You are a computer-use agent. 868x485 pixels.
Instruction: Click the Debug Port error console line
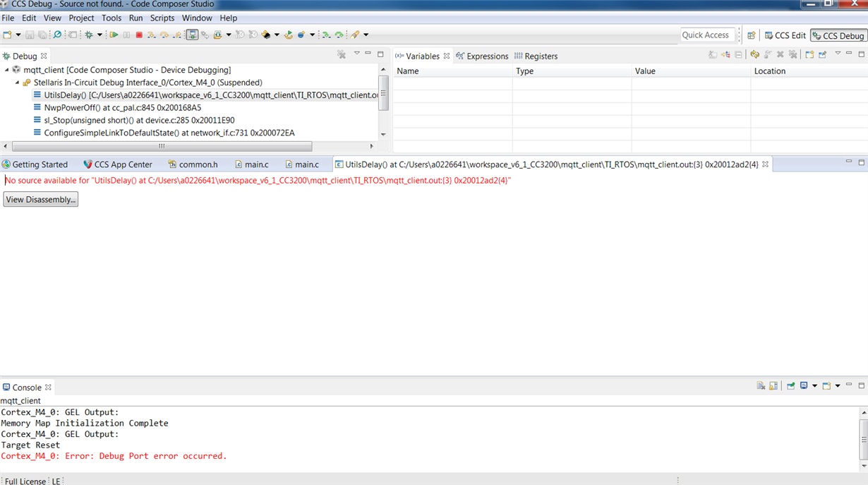point(114,456)
